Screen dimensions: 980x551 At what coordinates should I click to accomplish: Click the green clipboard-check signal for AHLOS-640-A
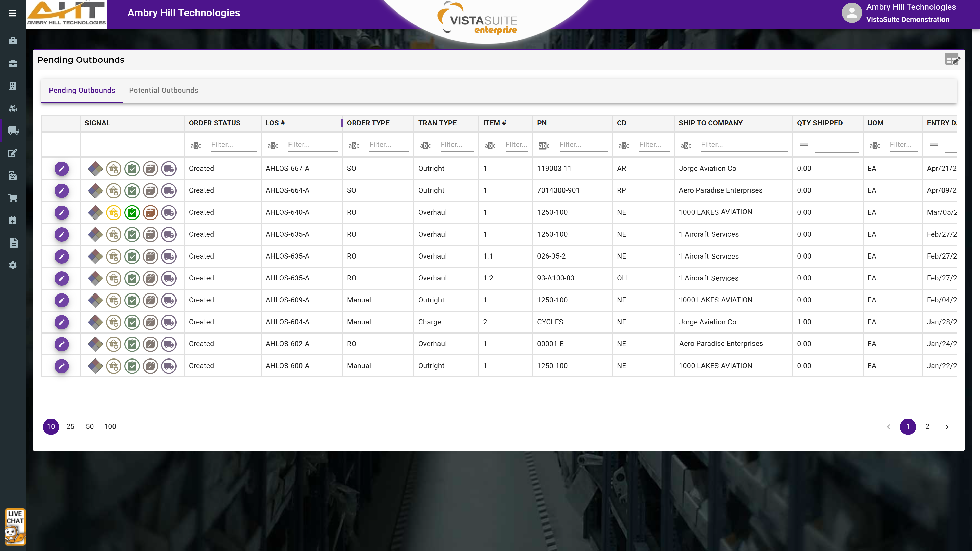pyautogui.click(x=132, y=212)
